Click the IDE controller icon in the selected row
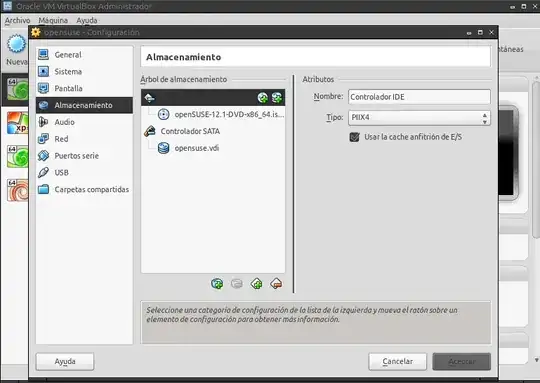This screenshot has height=383, width=540. pyautogui.click(x=149, y=98)
